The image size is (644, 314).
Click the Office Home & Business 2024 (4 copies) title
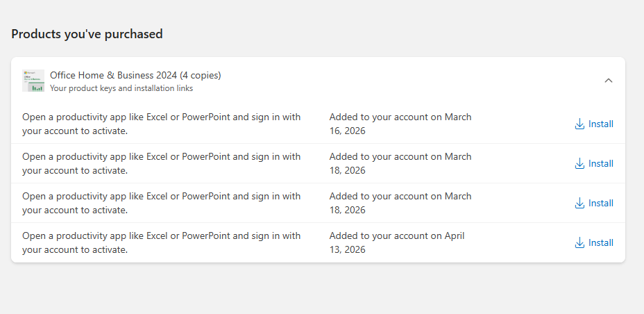click(x=135, y=75)
